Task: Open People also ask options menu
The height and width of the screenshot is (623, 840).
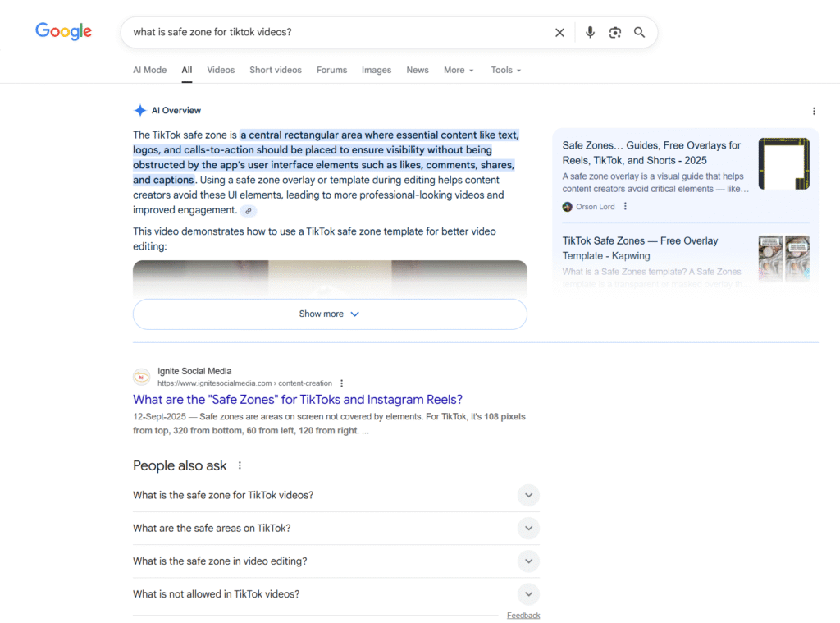Action: tap(240, 466)
